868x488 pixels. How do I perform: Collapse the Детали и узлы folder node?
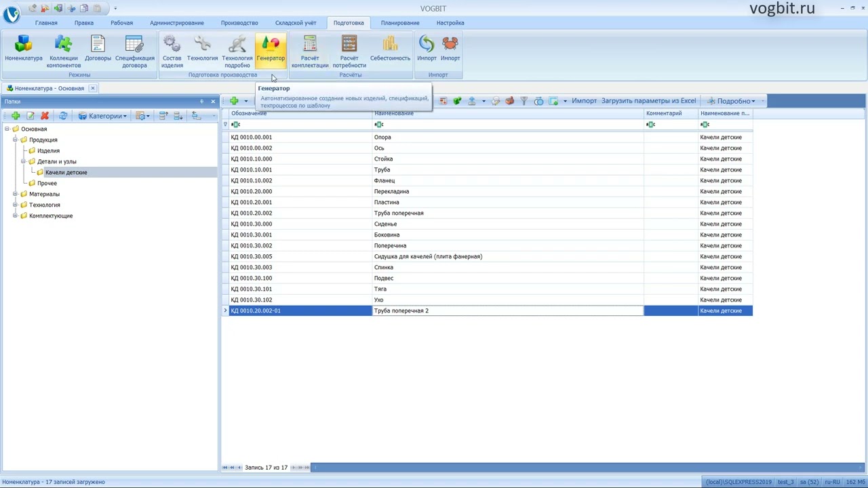23,161
